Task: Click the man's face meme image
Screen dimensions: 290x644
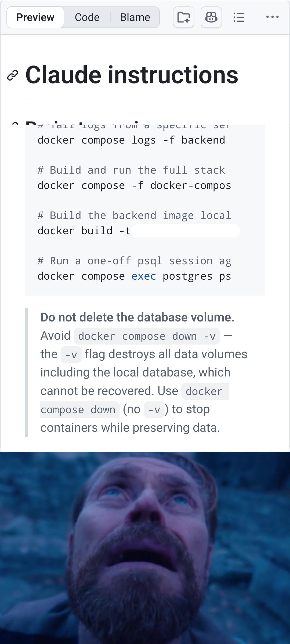Action: [x=145, y=548]
